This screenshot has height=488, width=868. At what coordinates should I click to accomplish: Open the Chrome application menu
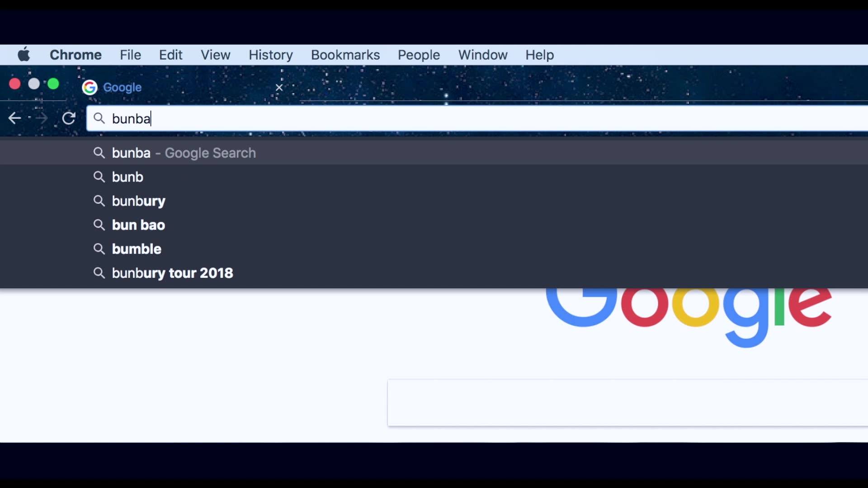[x=75, y=55]
